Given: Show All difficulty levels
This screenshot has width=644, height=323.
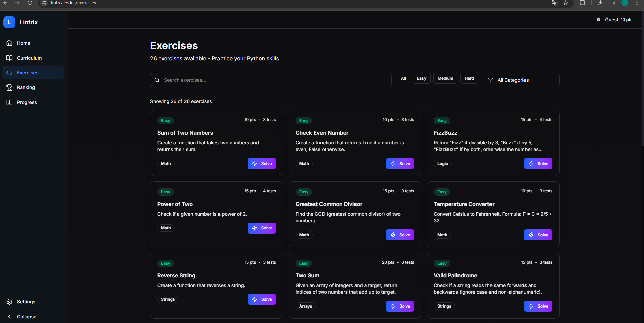Looking at the screenshot, I should (403, 78).
